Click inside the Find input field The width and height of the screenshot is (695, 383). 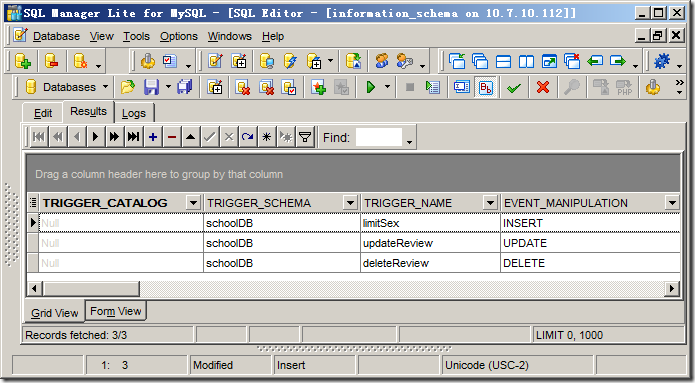coord(379,137)
